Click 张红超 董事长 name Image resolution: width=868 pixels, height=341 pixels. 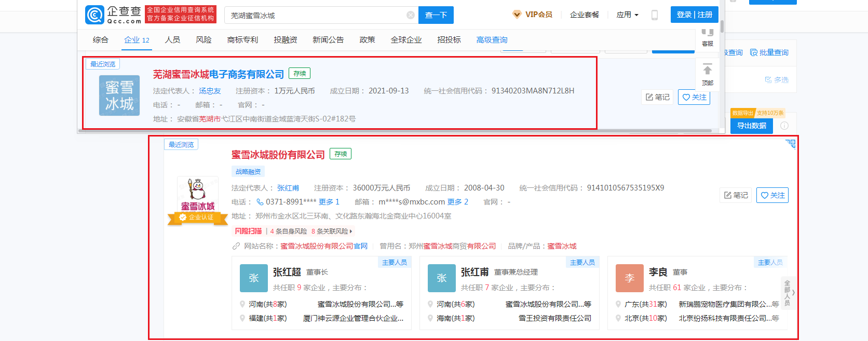[287, 272]
